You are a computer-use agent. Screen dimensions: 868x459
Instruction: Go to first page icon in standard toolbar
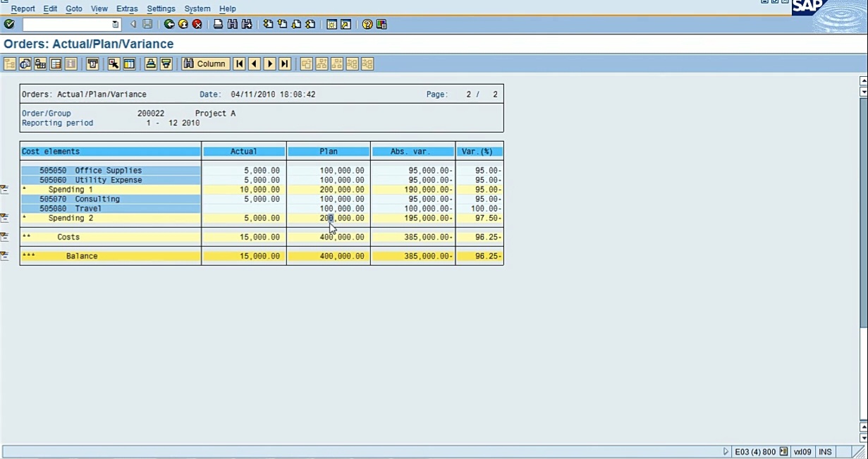[x=269, y=24]
